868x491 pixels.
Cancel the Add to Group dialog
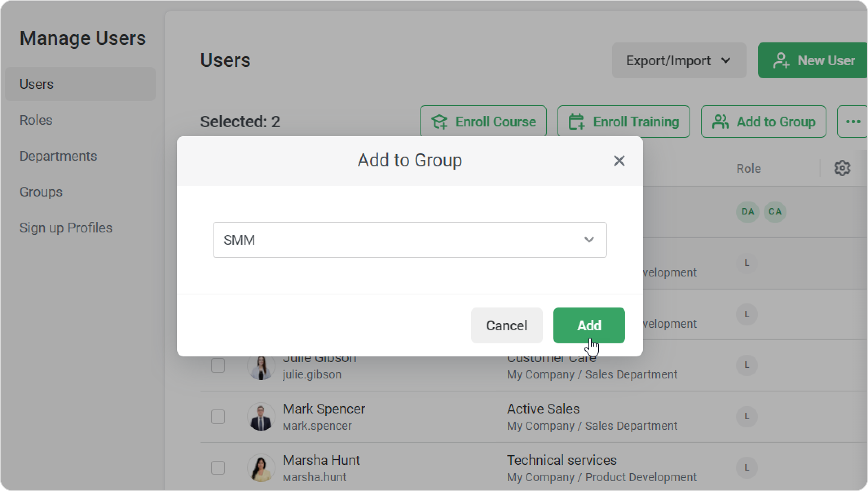point(507,325)
